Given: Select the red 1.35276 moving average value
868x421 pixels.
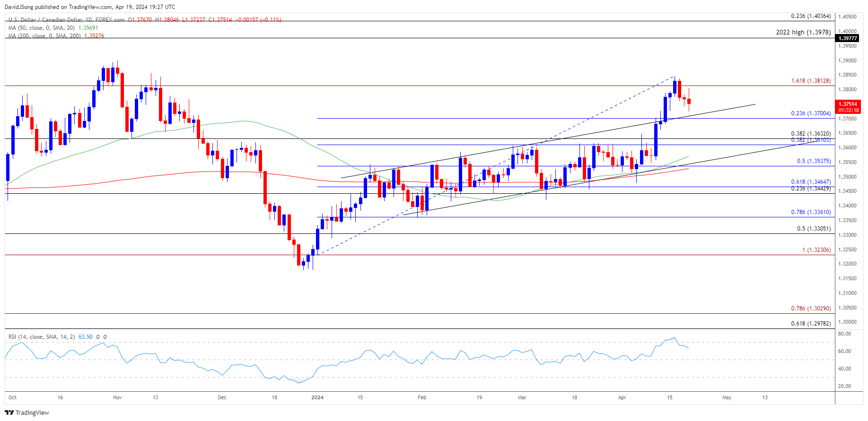Looking at the screenshot, I should click(94, 36).
